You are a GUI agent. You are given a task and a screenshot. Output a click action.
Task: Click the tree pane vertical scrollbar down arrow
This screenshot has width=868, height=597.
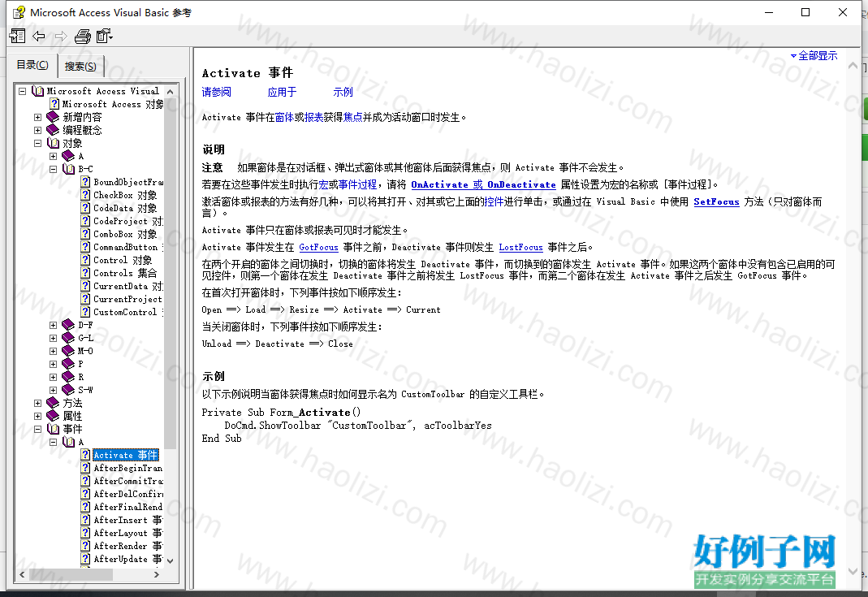(x=171, y=560)
